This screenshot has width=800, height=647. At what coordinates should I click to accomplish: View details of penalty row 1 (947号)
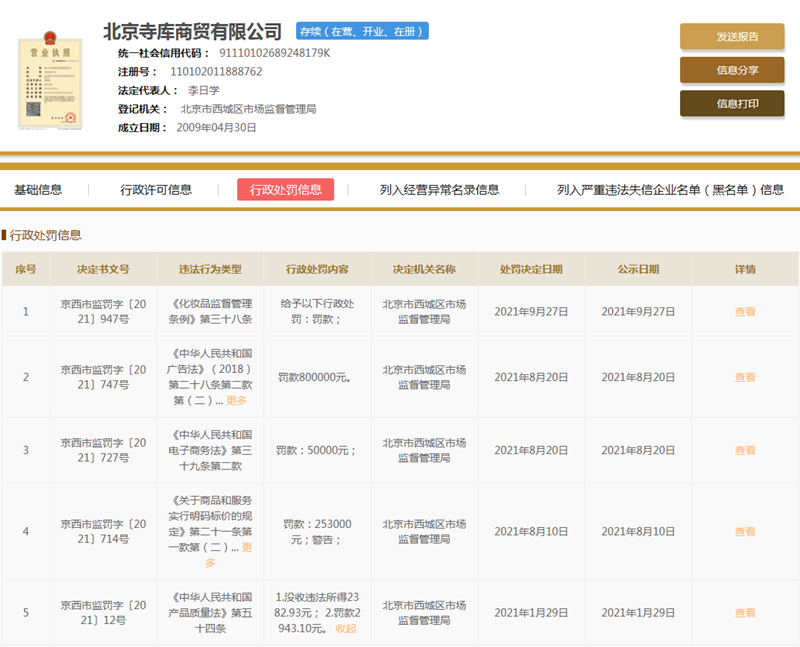click(x=745, y=312)
